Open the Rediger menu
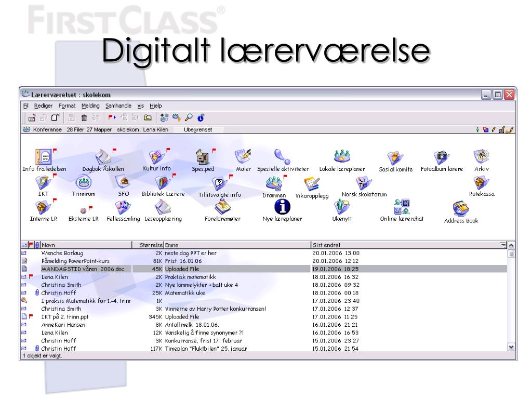The height and width of the screenshot is (399, 532). [x=43, y=105]
